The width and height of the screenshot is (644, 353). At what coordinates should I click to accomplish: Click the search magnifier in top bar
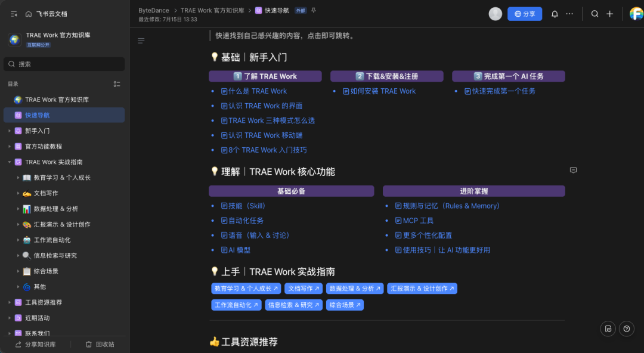[595, 14]
